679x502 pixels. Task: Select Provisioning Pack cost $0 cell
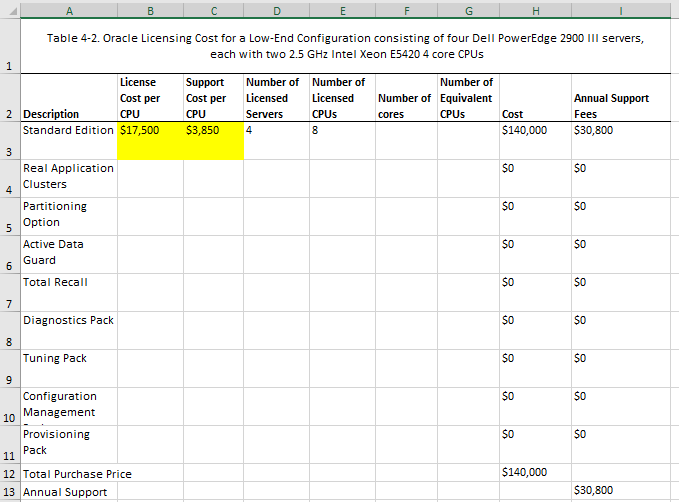point(535,445)
